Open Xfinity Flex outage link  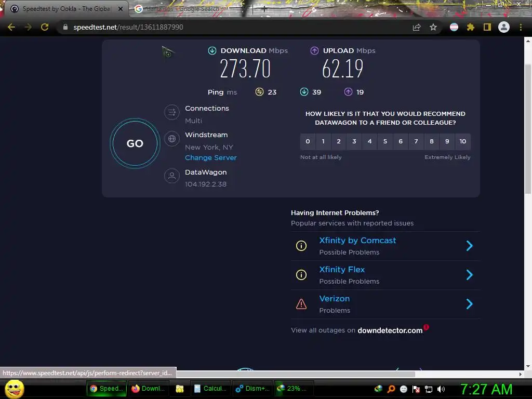(342, 270)
